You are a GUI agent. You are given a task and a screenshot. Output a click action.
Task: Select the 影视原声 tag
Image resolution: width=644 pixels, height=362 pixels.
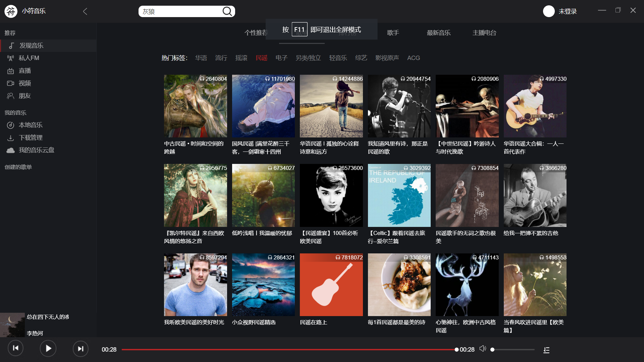[387, 58]
